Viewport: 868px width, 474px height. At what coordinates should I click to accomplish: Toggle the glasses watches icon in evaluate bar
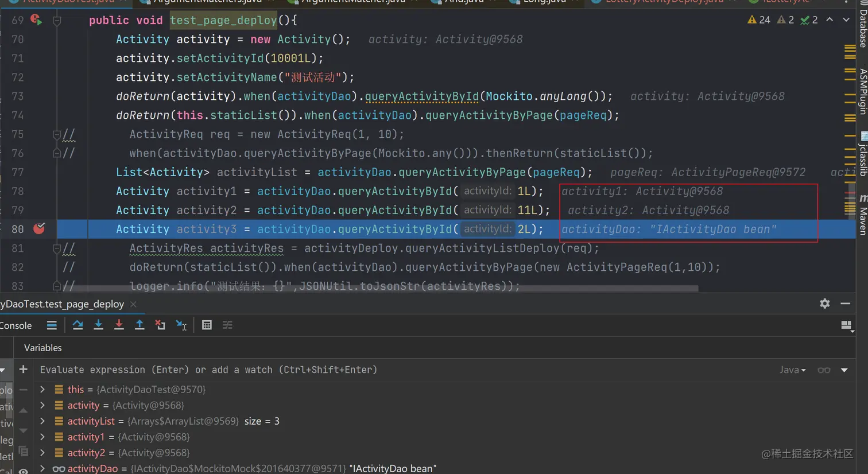coord(824,370)
